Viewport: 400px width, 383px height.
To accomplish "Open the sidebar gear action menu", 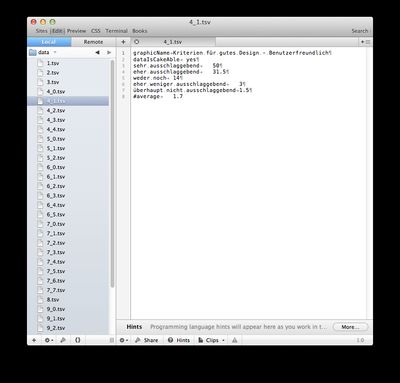I will [49, 340].
